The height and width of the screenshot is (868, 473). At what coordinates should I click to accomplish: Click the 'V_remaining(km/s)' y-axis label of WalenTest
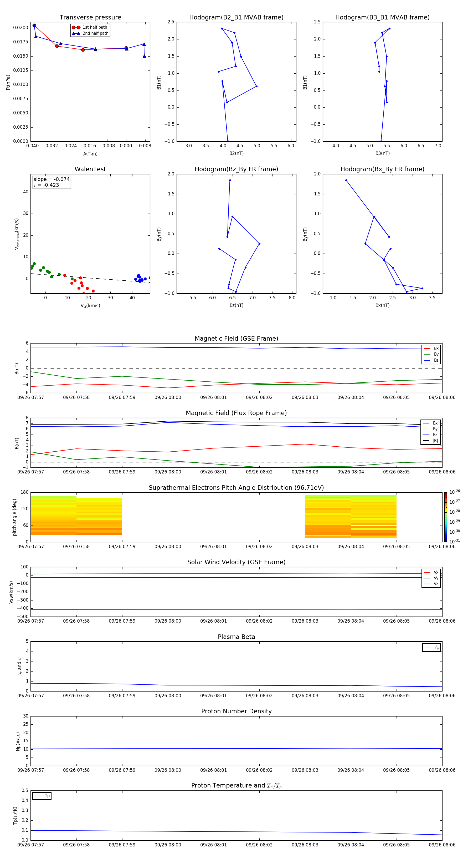click(17, 234)
